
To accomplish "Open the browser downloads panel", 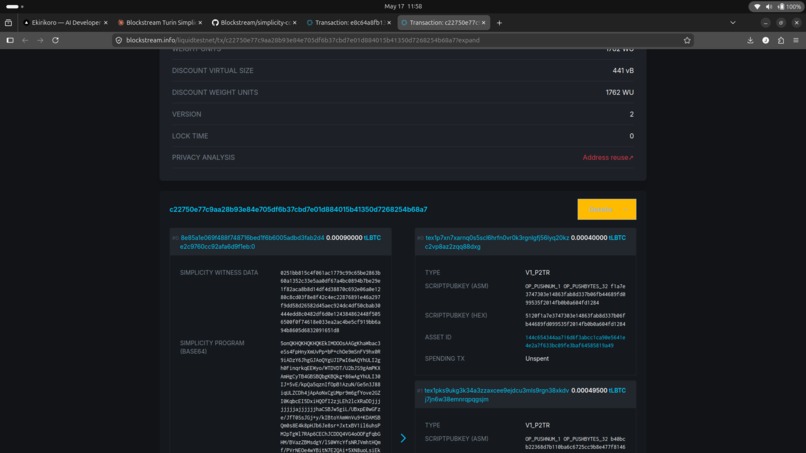I will (750, 40).
